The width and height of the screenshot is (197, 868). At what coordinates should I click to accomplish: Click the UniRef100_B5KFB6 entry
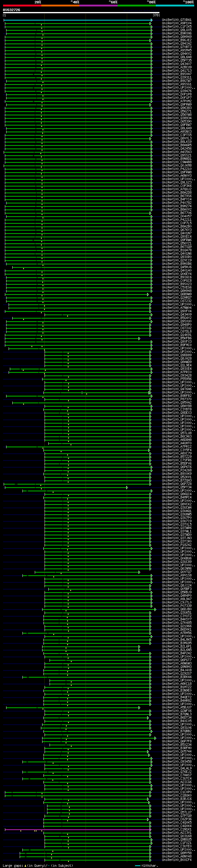pyautogui.click(x=177, y=338)
